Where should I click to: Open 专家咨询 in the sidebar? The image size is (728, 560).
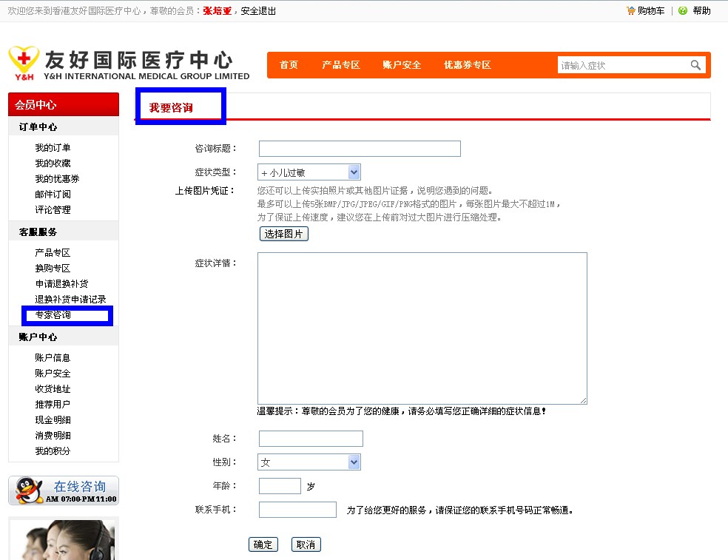pos(53,315)
